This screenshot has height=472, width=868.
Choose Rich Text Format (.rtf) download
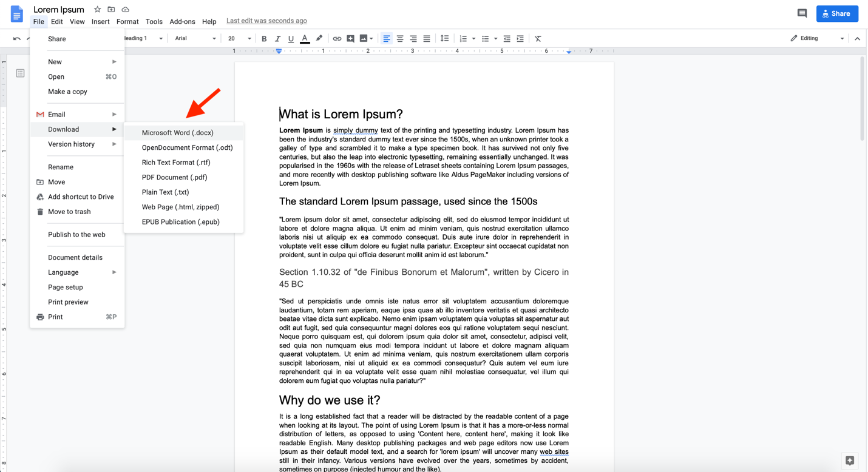tap(184, 163)
